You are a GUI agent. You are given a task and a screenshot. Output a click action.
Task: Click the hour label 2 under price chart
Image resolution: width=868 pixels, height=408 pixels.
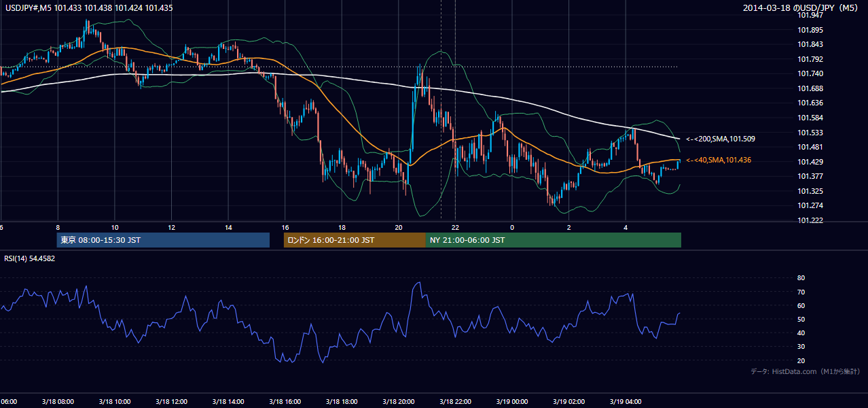(569, 228)
